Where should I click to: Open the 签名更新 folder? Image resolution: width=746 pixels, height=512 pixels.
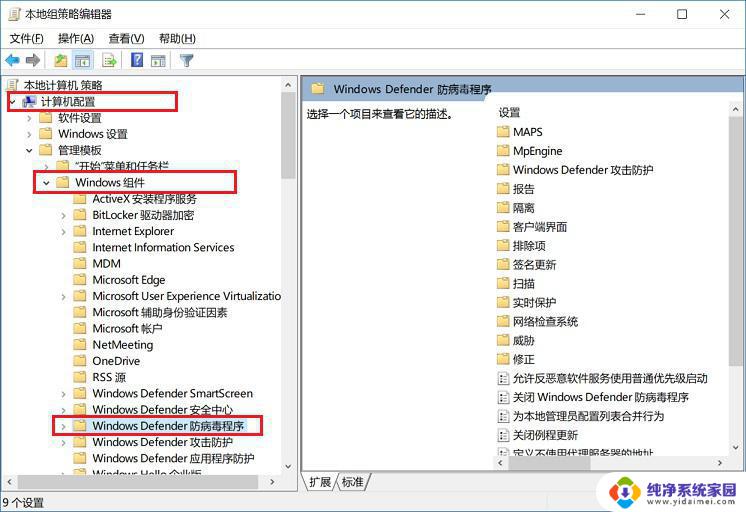click(534, 265)
